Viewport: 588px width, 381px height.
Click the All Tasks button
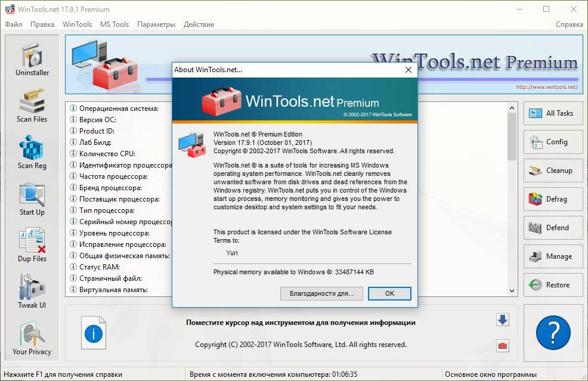(553, 113)
